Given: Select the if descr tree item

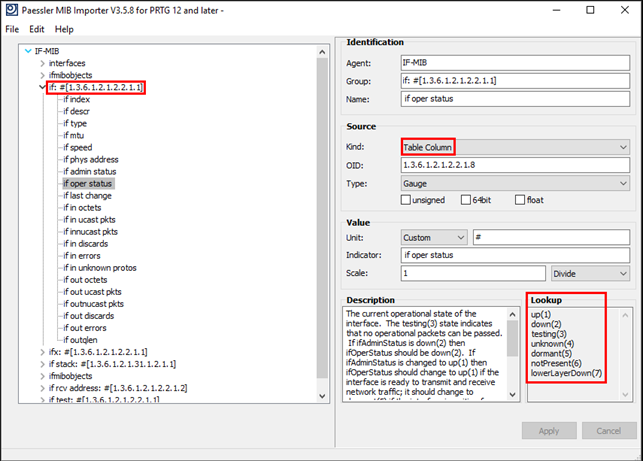Looking at the screenshot, I should (76, 111).
